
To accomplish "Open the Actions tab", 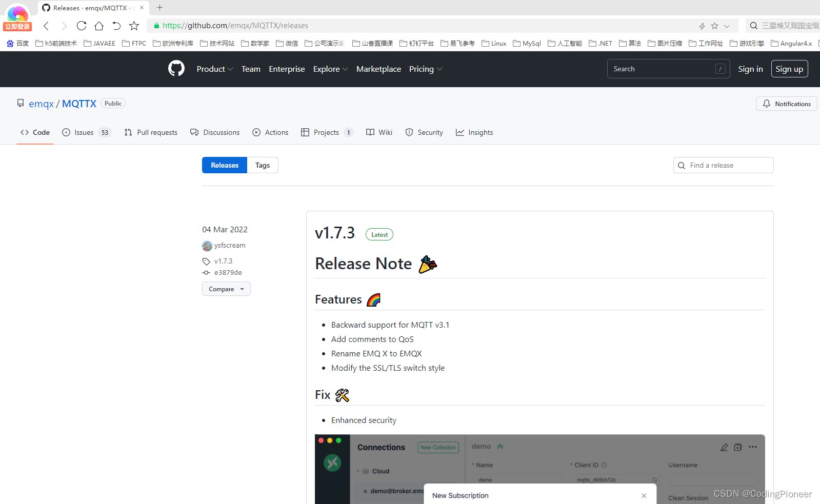I will (270, 132).
